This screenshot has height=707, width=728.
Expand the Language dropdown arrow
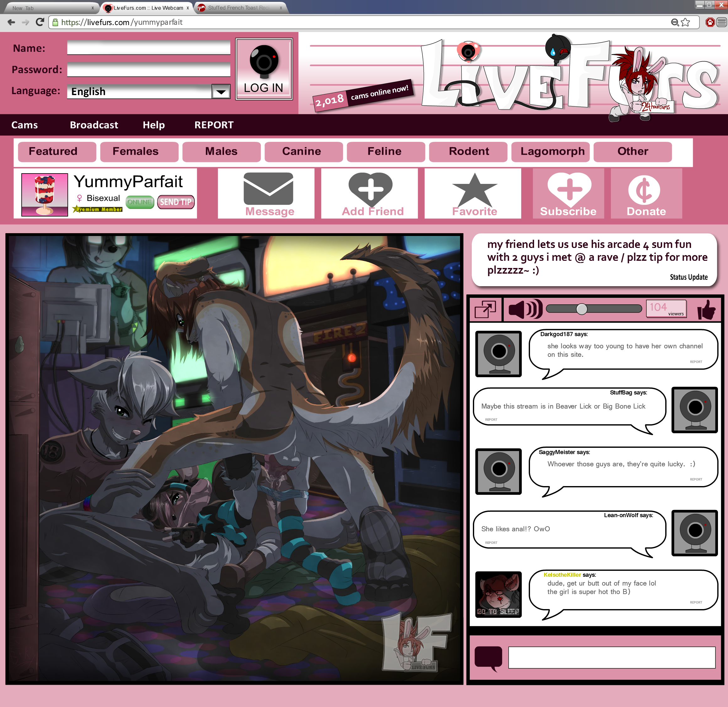(x=221, y=91)
